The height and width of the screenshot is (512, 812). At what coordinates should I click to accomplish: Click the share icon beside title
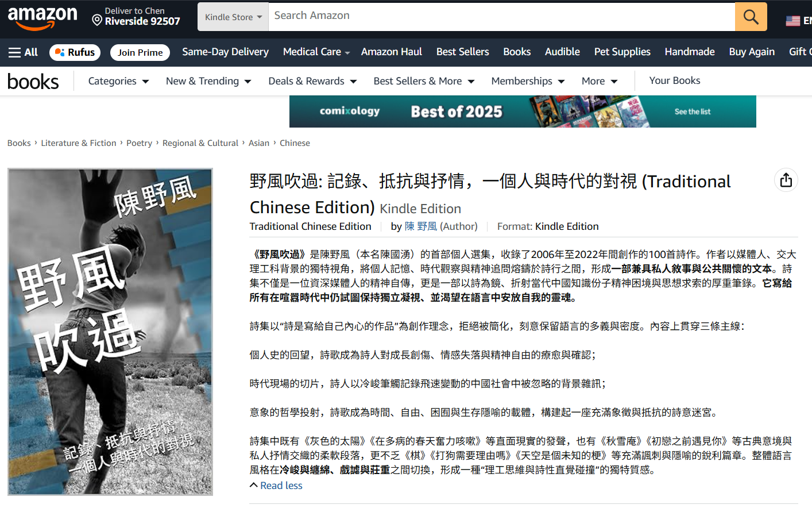click(x=786, y=180)
